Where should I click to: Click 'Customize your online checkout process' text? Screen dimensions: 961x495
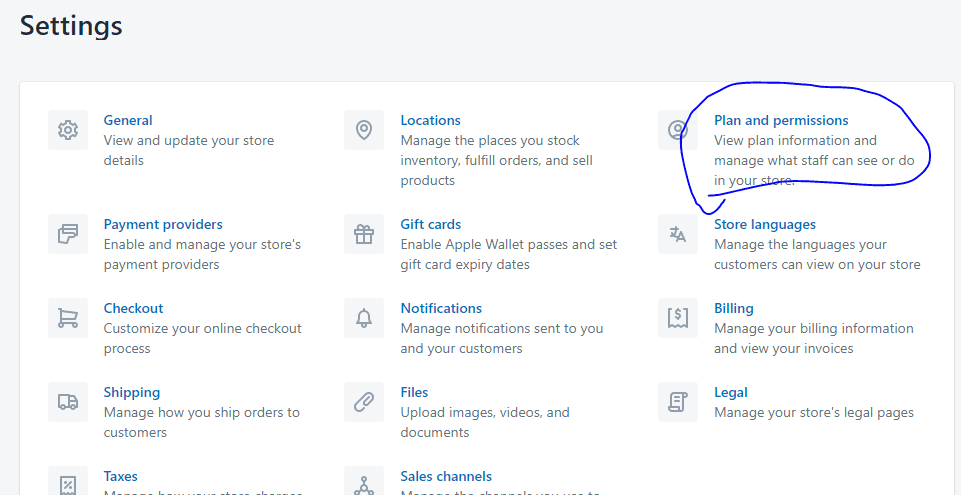203,338
